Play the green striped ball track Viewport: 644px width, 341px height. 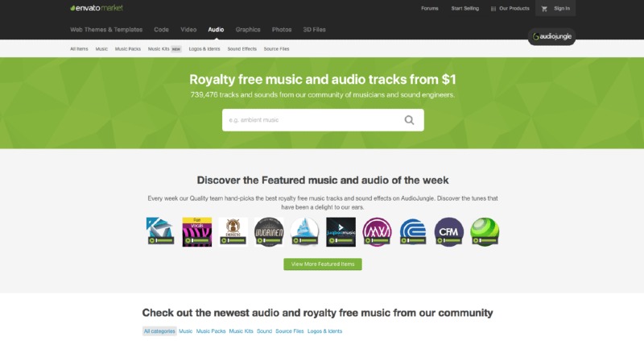(485, 232)
